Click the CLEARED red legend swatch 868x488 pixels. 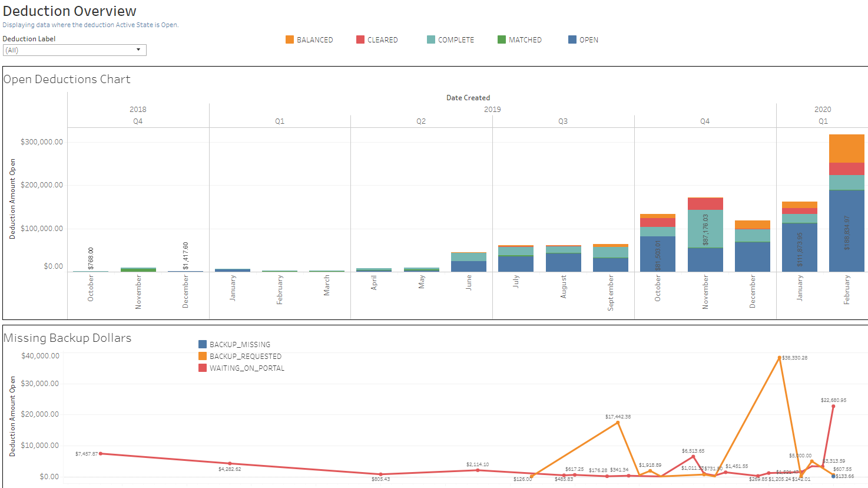[360, 39]
